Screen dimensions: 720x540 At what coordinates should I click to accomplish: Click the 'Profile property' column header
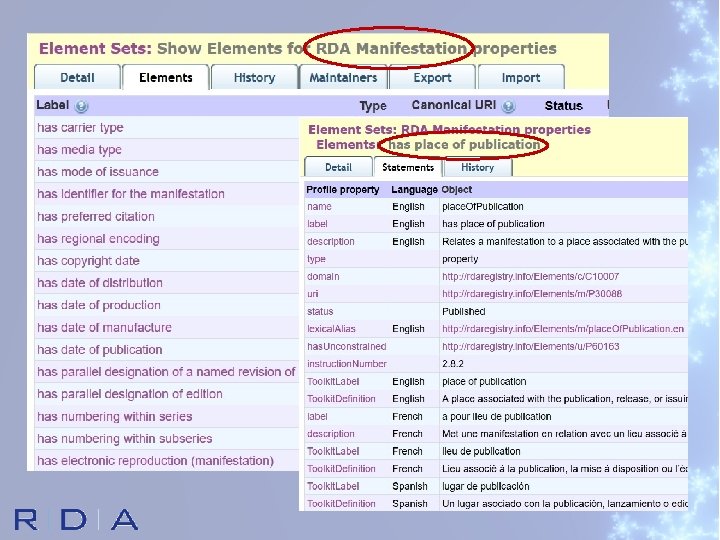tap(343, 190)
